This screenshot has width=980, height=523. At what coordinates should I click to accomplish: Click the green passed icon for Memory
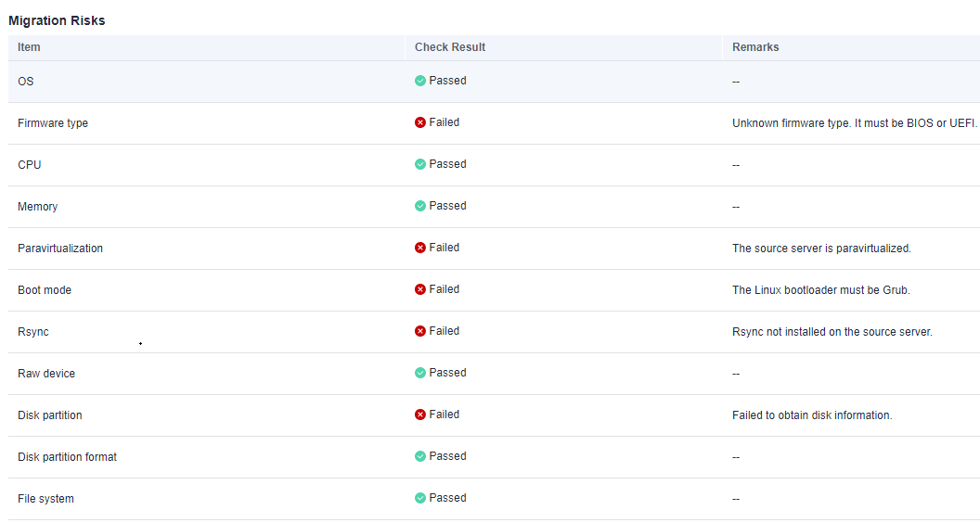click(x=420, y=206)
